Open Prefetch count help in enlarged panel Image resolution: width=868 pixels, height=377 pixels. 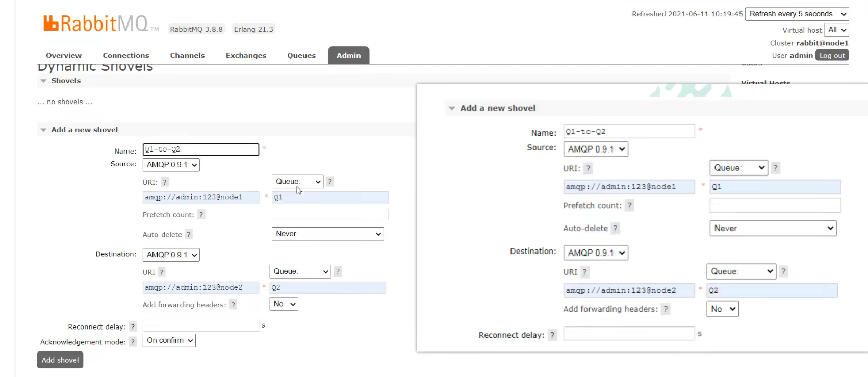pyautogui.click(x=629, y=206)
